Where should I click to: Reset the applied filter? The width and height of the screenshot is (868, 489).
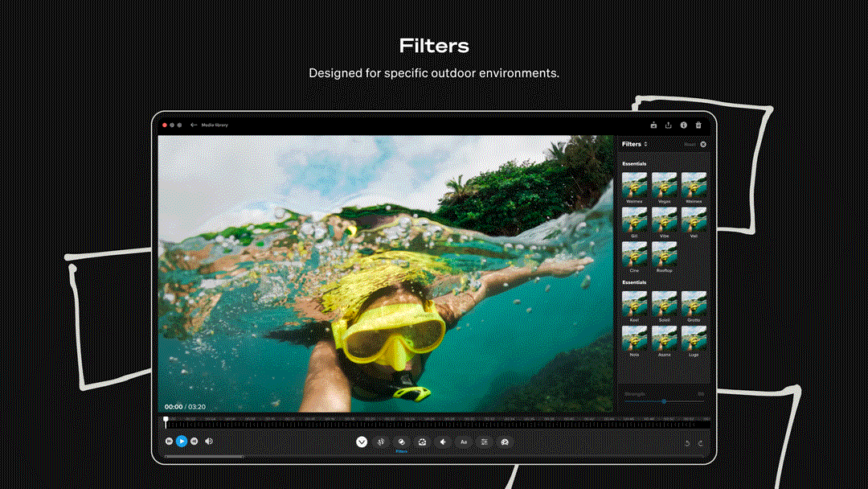click(690, 143)
